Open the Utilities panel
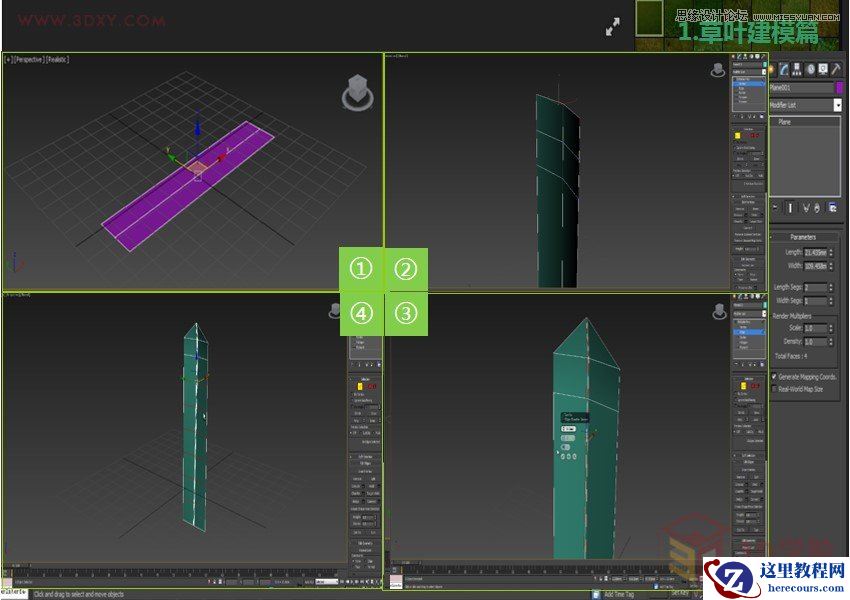The width and height of the screenshot is (850, 600). pos(834,67)
